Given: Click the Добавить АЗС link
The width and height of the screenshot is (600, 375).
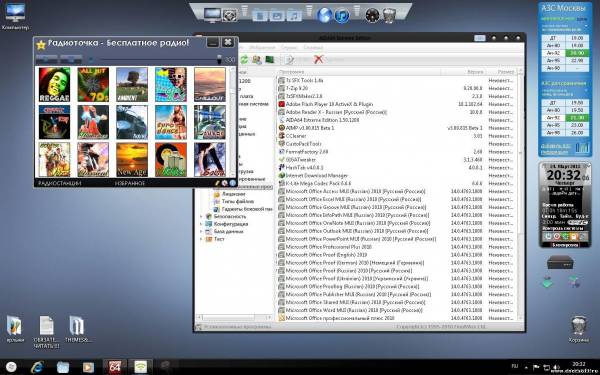Looking at the screenshot, I should [x=556, y=146].
